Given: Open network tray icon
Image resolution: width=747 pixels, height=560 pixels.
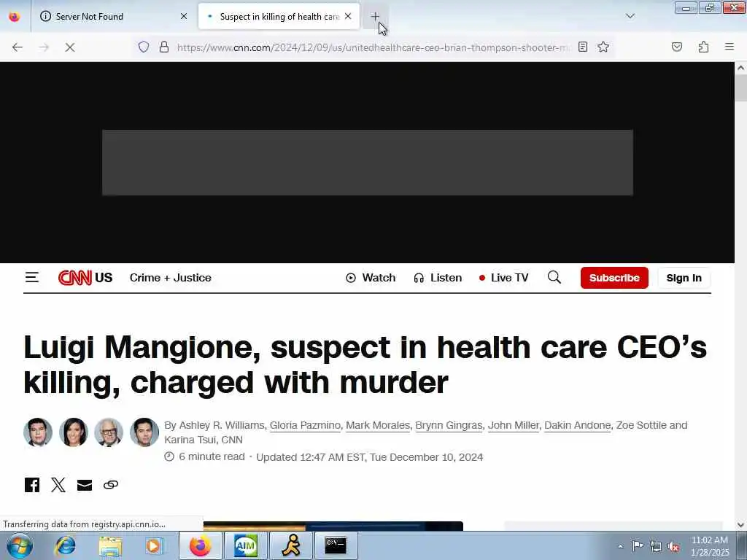Looking at the screenshot, I should pos(656,546).
